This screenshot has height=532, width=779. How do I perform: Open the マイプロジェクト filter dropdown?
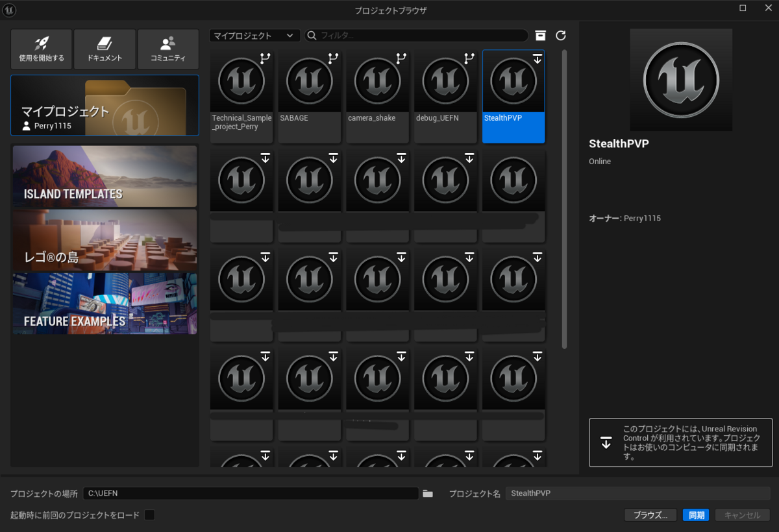[x=254, y=36]
